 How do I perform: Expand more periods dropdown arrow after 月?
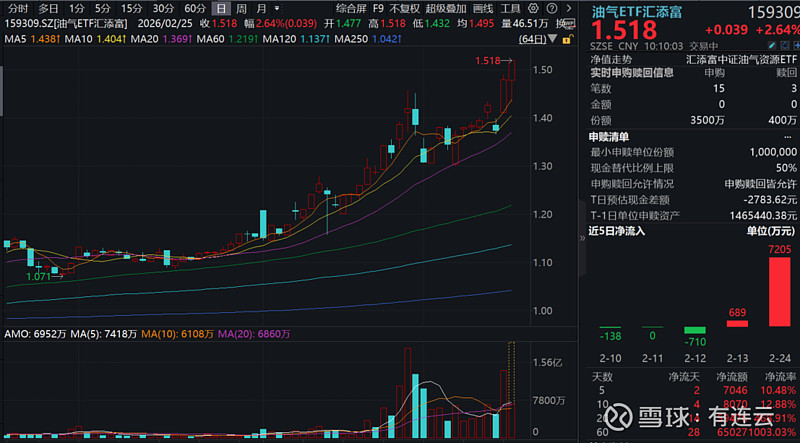click(x=277, y=8)
